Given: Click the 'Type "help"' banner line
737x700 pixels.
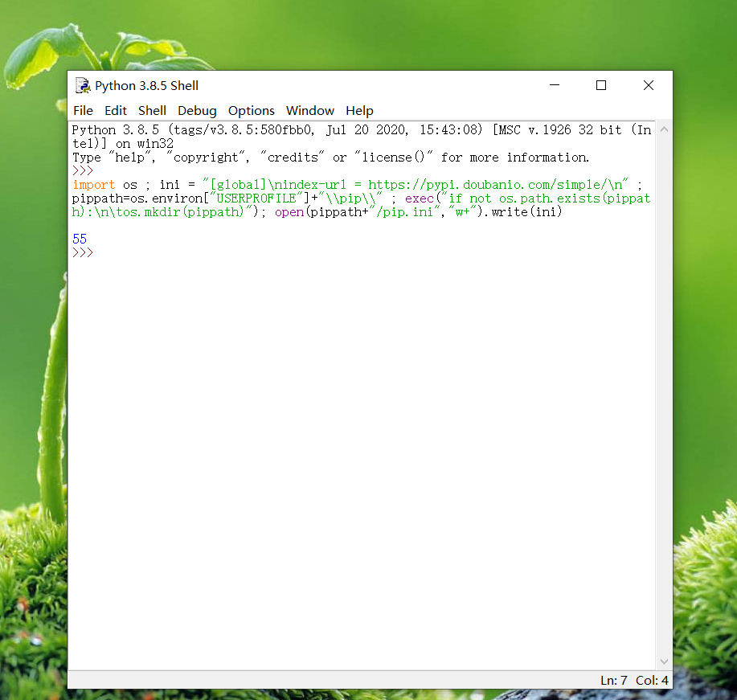Looking at the screenshot, I should (x=330, y=157).
